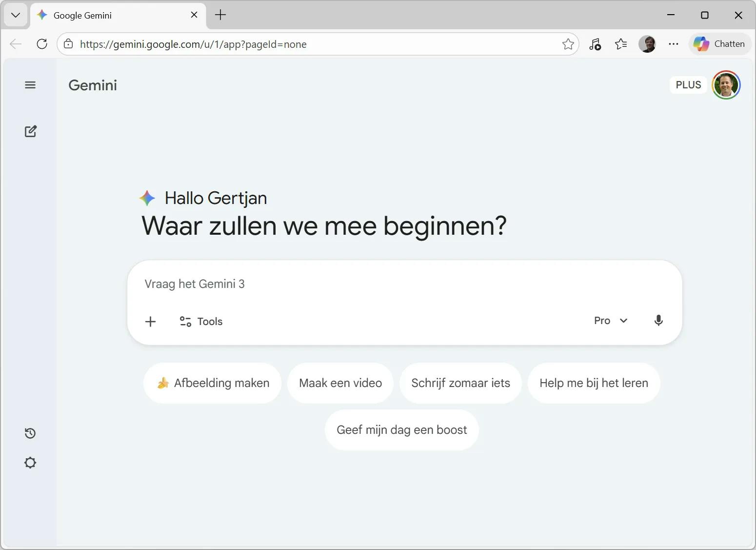Open the browser favorites list icon
Viewport: 756px width, 550px height.
pos(621,44)
